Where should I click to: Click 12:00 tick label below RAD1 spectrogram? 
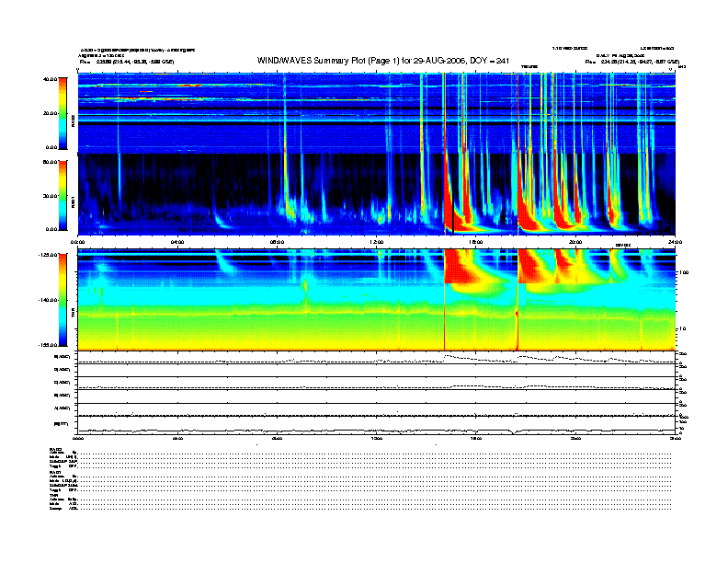click(377, 242)
